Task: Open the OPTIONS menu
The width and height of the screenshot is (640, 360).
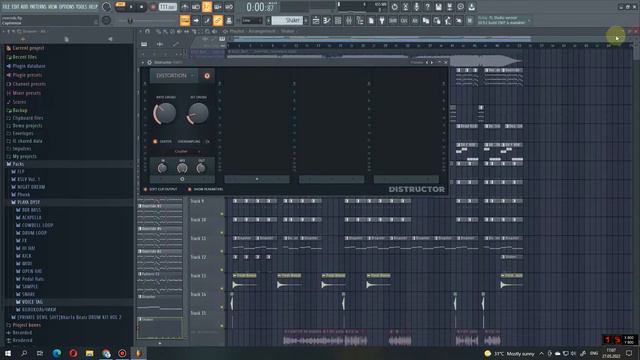Action: [x=68, y=7]
